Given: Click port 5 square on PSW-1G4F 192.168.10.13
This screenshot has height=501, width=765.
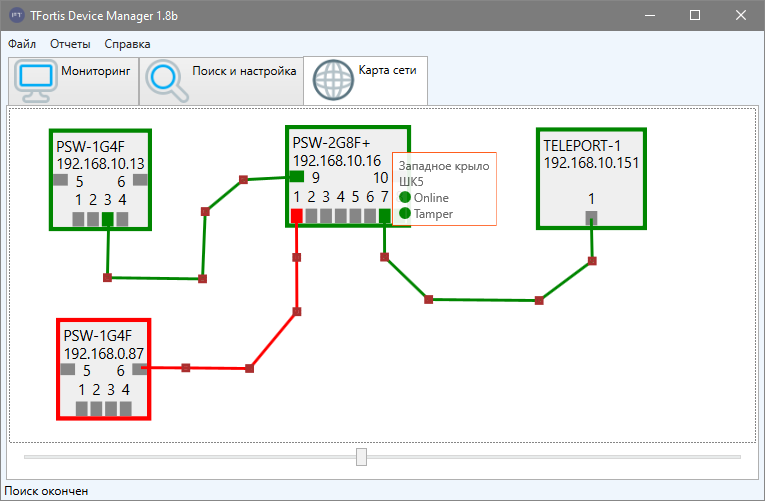Looking at the screenshot, I should 60,180.
